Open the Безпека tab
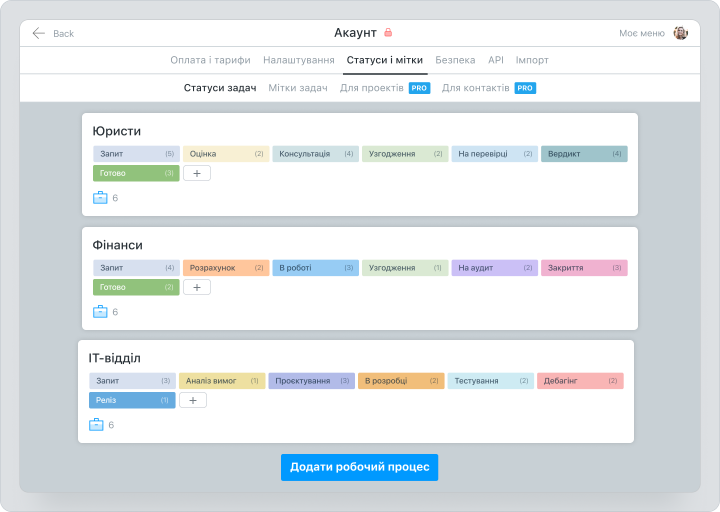The image size is (720, 512). point(456,60)
